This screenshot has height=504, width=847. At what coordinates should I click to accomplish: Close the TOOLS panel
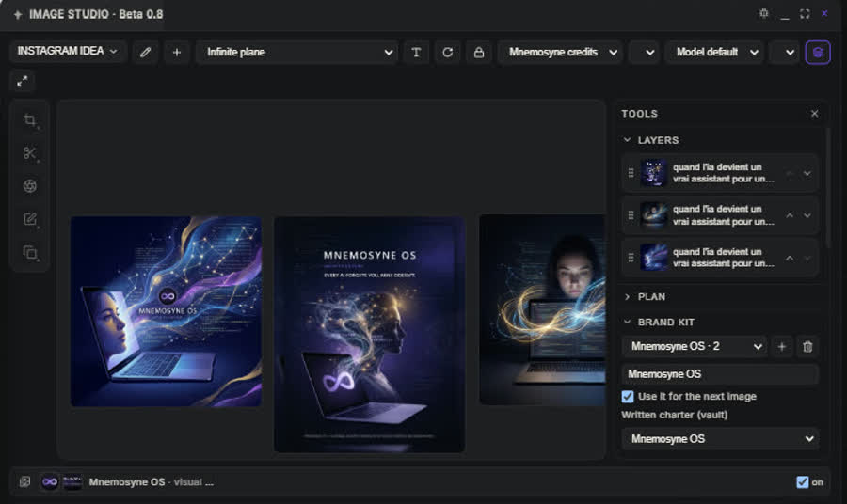tap(815, 114)
